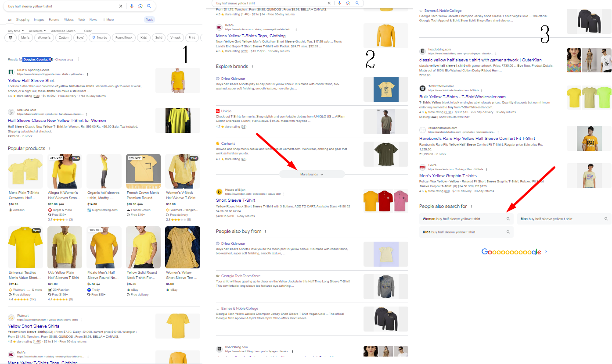Viewport: 612px width, 364px height.
Task: Go to next page via arrow beside Google logo
Action: [x=546, y=252]
